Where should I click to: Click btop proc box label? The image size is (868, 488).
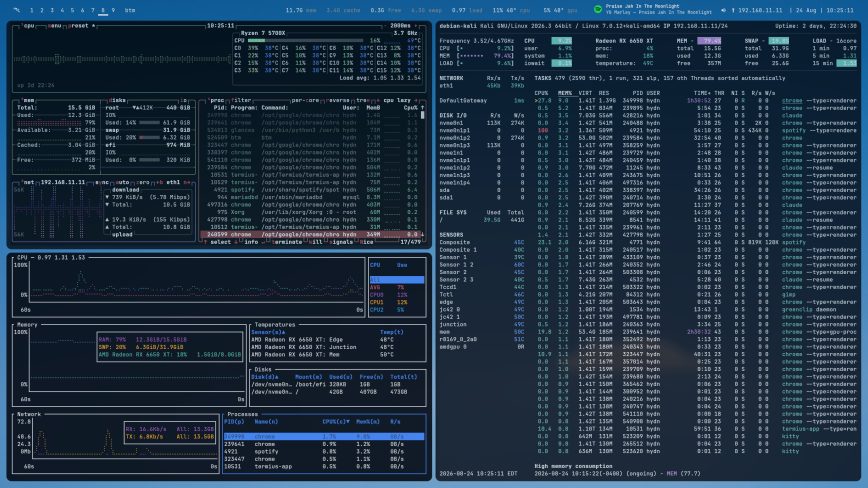tap(216, 100)
